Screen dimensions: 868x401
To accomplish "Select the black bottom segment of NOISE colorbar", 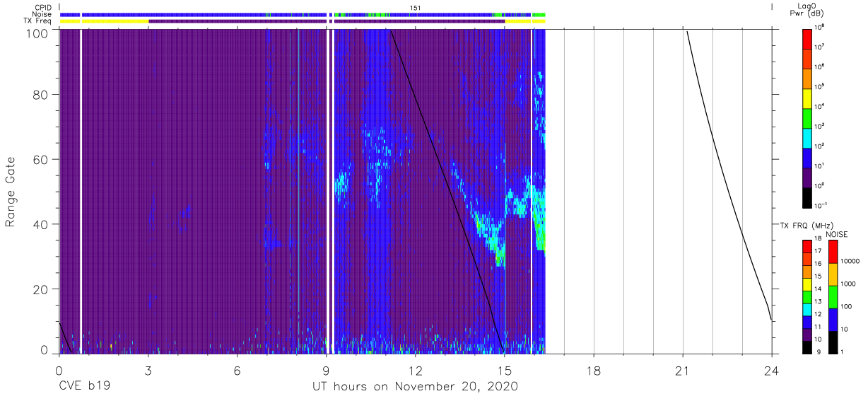I will [x=833, y=342].
